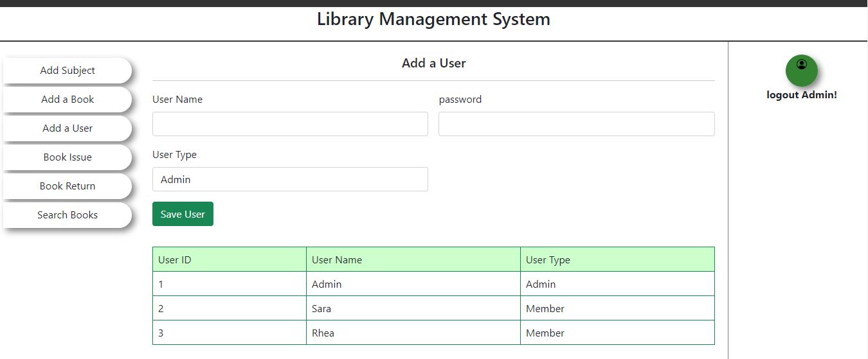868x359 pixels.
Task: Click the green user avatar icon
Action: (801, 70)
